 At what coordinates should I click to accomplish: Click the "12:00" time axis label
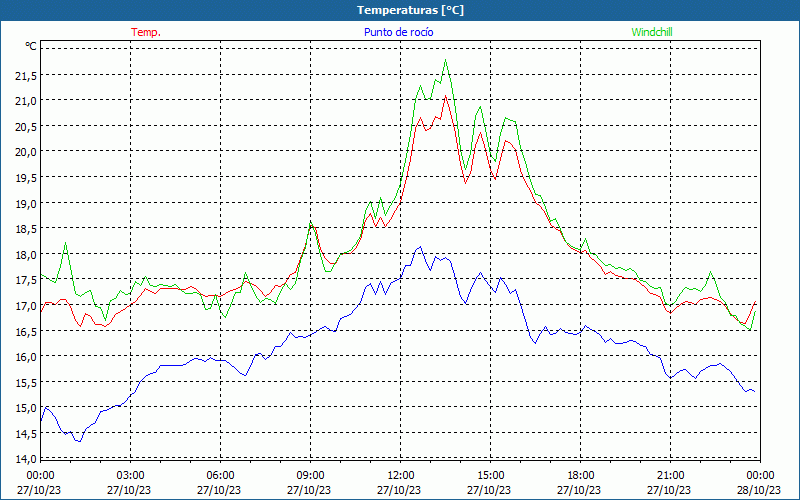pos(401,476)
